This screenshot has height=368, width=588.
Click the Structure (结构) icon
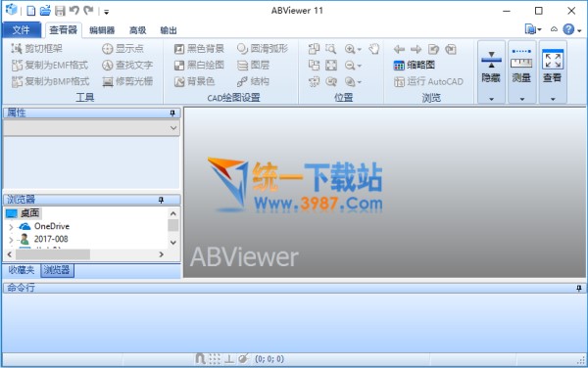242,81
